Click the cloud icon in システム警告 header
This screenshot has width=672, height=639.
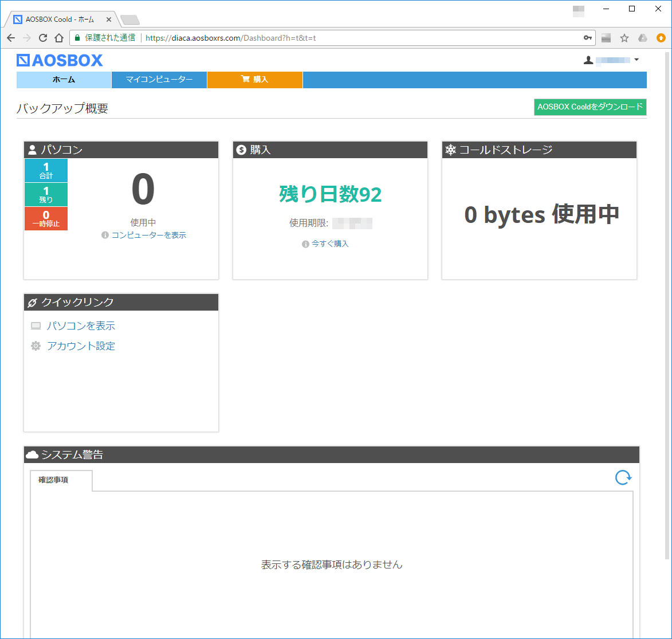pos(32,454)
